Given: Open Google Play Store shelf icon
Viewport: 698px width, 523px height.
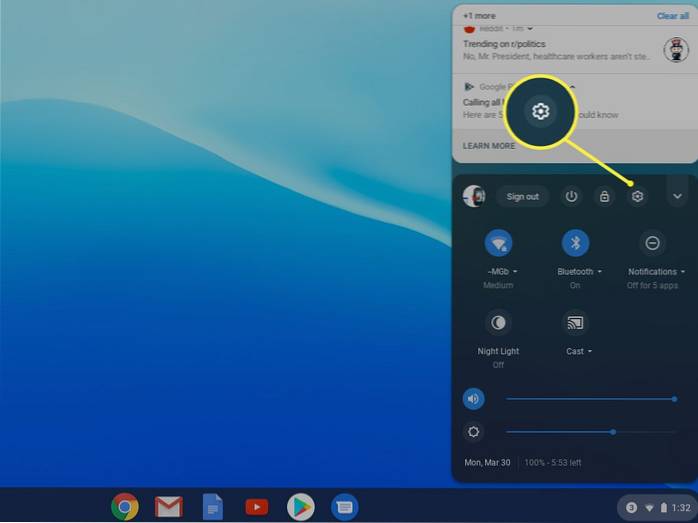Looking at the screenshot, I should coord(300,507).
